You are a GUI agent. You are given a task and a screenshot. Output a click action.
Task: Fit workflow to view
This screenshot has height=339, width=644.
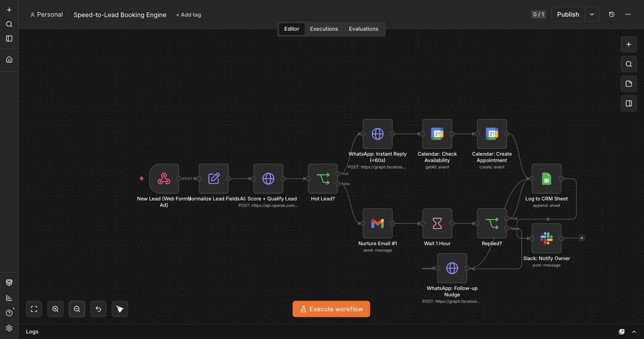pos(34,309)
